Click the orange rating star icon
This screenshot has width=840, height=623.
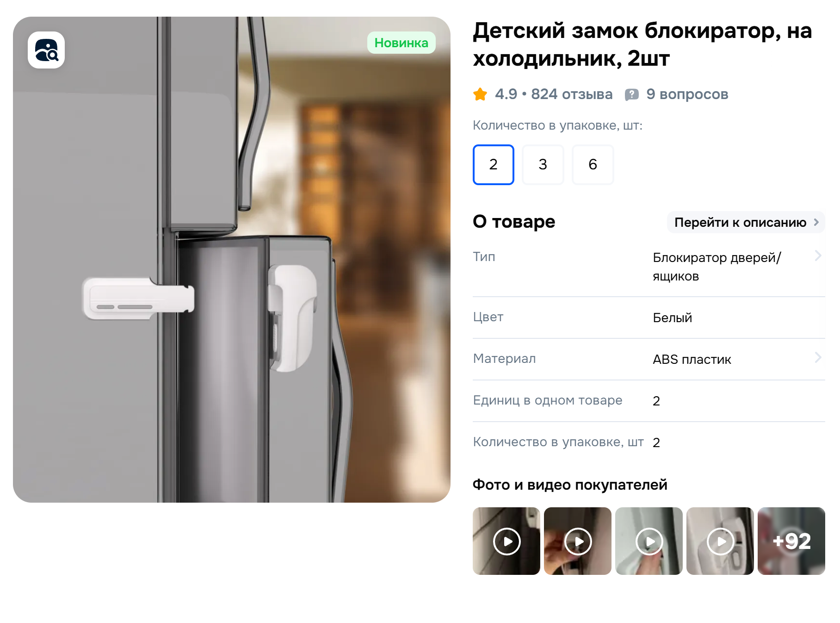pyautogui.click(x=480, y=94)
